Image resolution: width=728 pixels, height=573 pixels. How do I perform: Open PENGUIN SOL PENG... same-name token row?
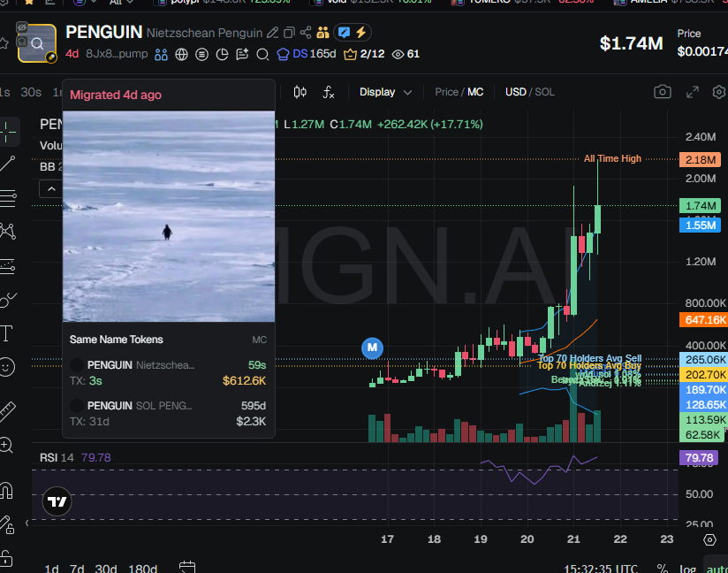(168, 413)
